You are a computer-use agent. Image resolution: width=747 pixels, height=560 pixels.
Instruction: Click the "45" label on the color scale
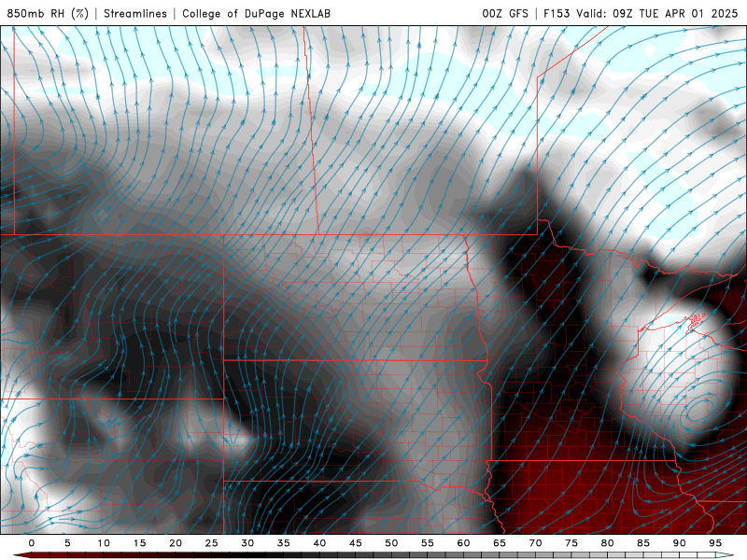pyautogui.click(x=356, y=543)
